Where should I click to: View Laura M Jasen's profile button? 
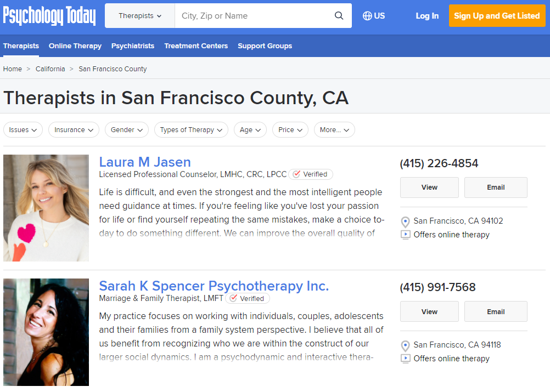429,188
